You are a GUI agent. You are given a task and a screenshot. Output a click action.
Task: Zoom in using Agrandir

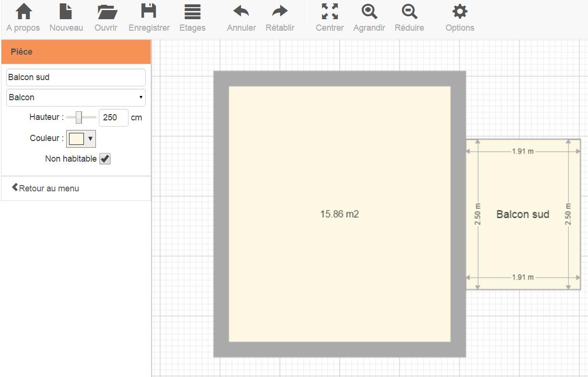point(369,12)
